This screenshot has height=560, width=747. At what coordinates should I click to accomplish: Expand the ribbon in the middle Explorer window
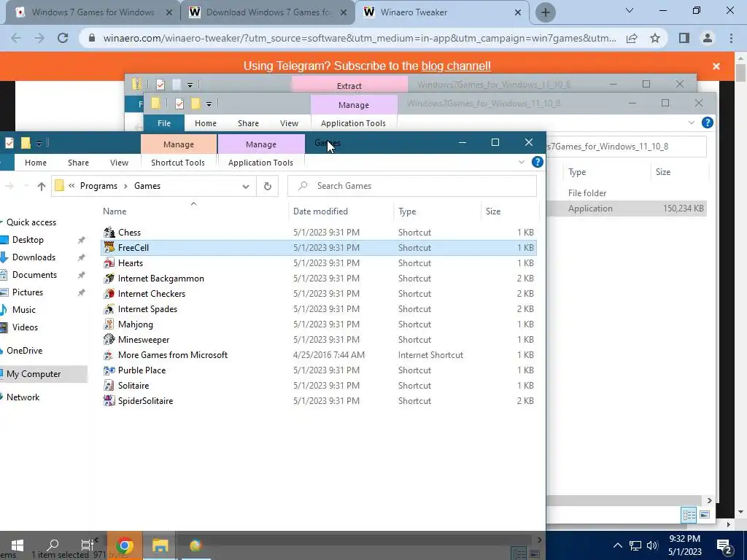point(692,122)
